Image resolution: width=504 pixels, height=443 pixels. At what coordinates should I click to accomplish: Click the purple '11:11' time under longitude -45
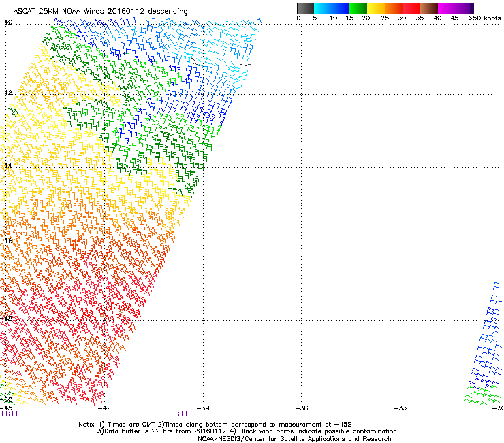pos(9,414)
